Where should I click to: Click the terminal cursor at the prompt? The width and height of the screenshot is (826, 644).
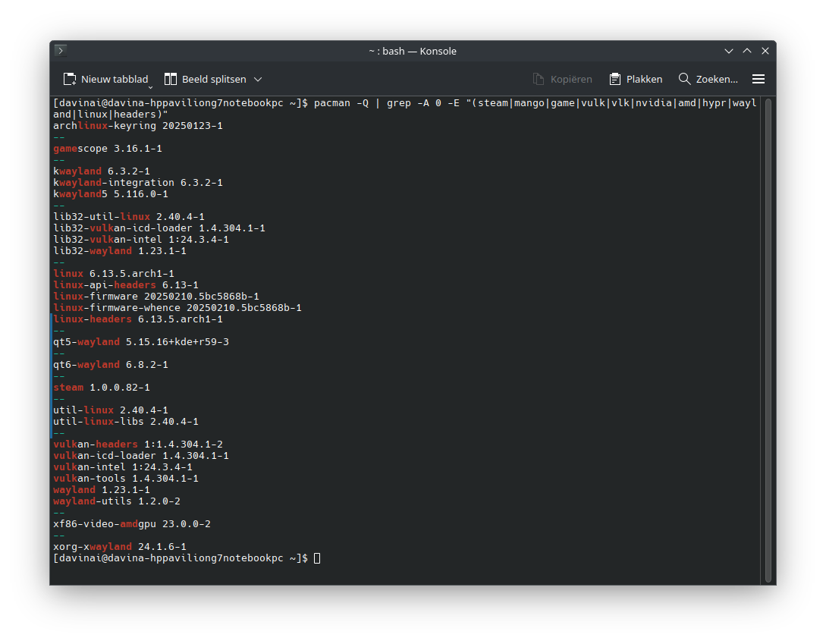pos(317,558)
